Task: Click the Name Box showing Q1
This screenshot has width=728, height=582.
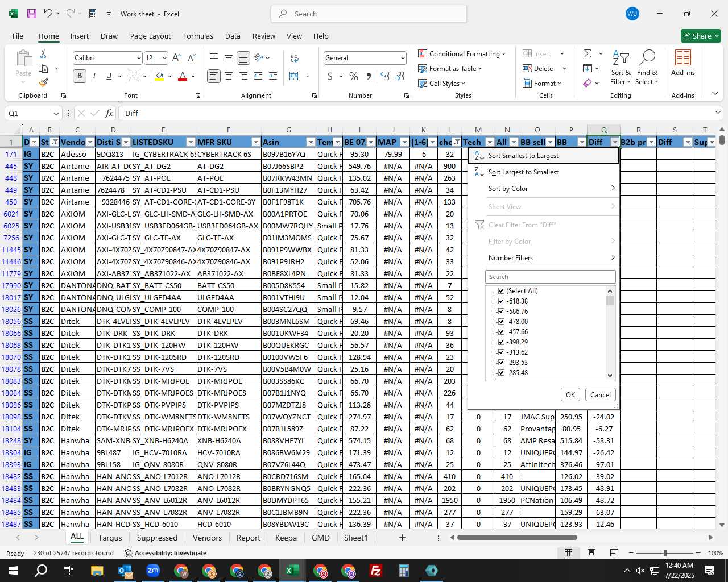Action: pos(34,113)
